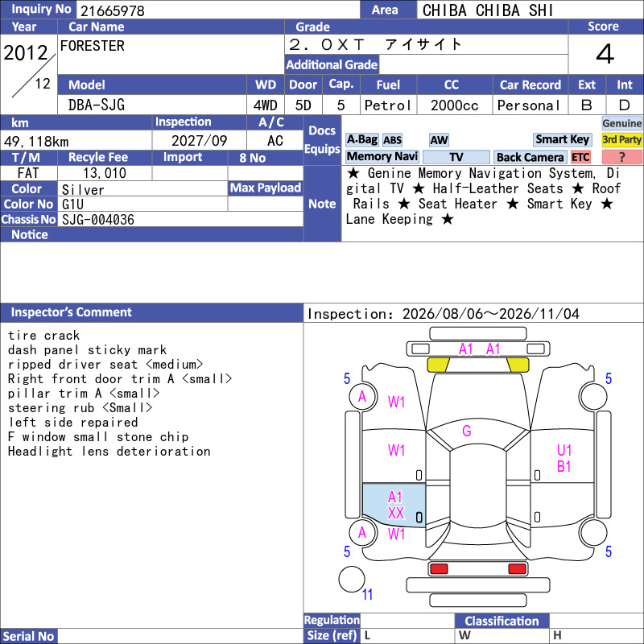Click the Notice header bar
The width and height of the screenshot is (644, 644).
[151, 234]
